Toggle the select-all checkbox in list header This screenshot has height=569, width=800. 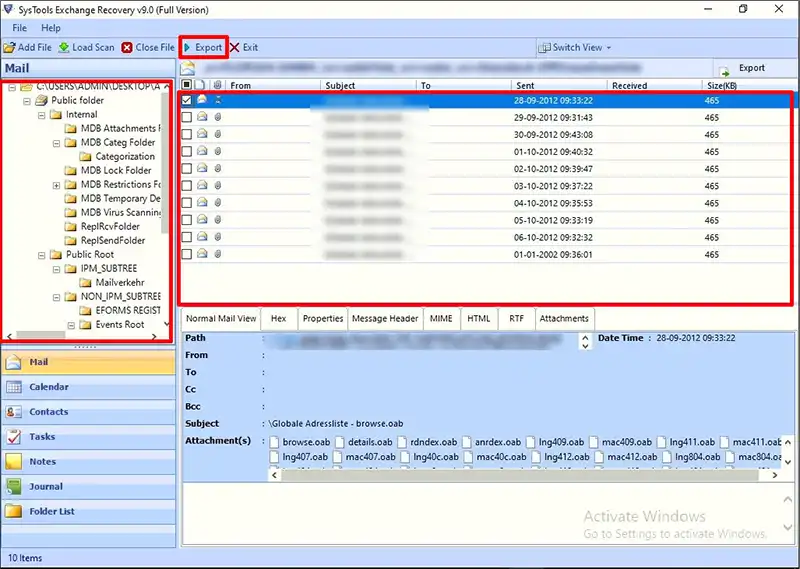click(x=187, y=85)
